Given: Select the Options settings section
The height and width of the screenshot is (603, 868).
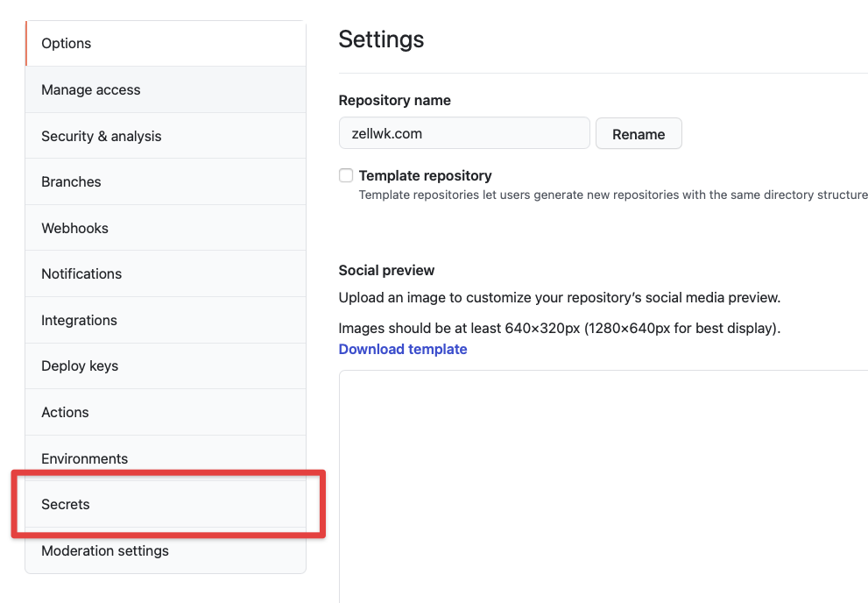Looking at the screenshot, I should tap(66, 43).
